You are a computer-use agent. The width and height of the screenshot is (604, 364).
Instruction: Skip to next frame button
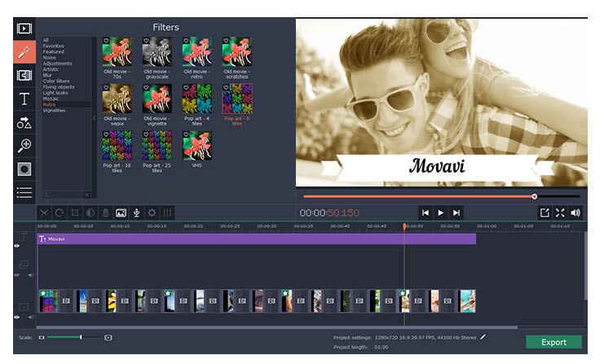click(x=456, y=213)
